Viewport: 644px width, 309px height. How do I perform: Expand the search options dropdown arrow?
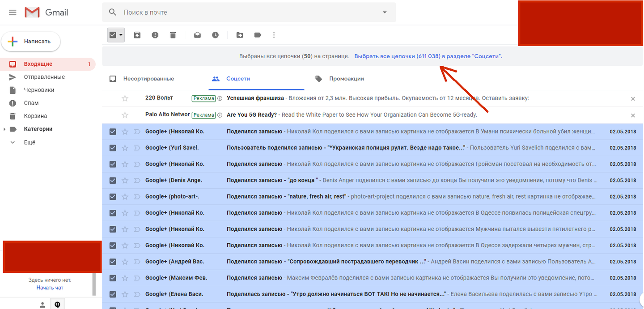385,13
